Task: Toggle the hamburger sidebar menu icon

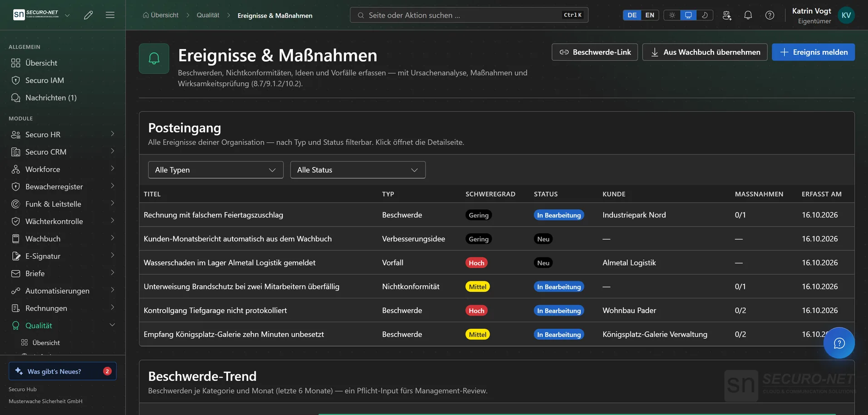Action: pos(110,15)
